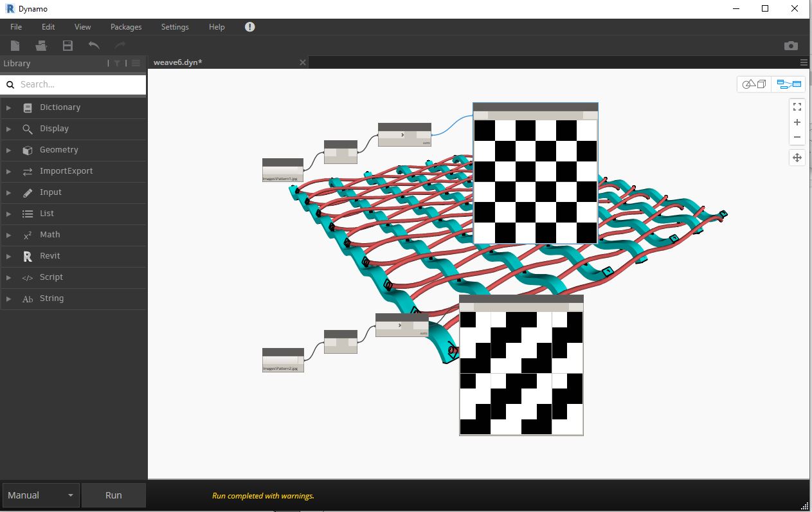Open the Settings menu

pos(175,27)
